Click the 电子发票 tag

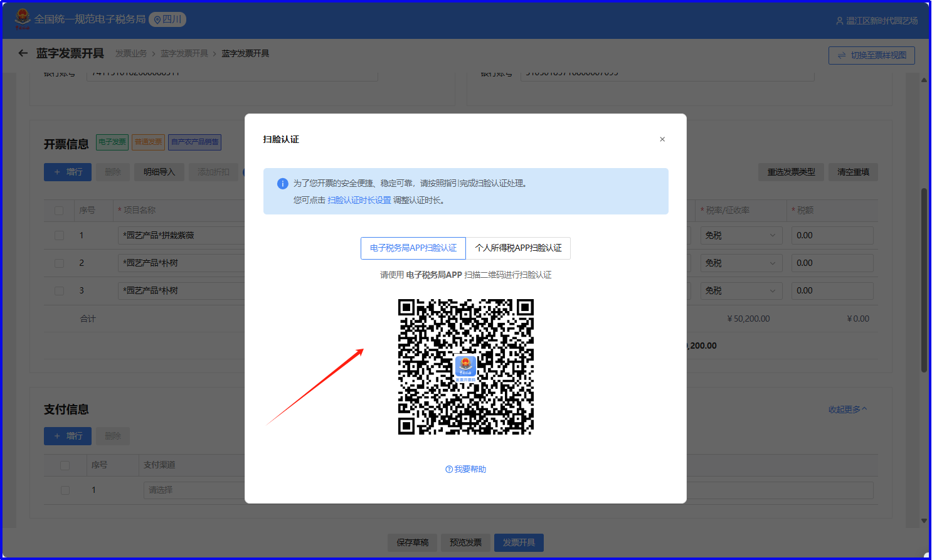[x=112, y=142]
